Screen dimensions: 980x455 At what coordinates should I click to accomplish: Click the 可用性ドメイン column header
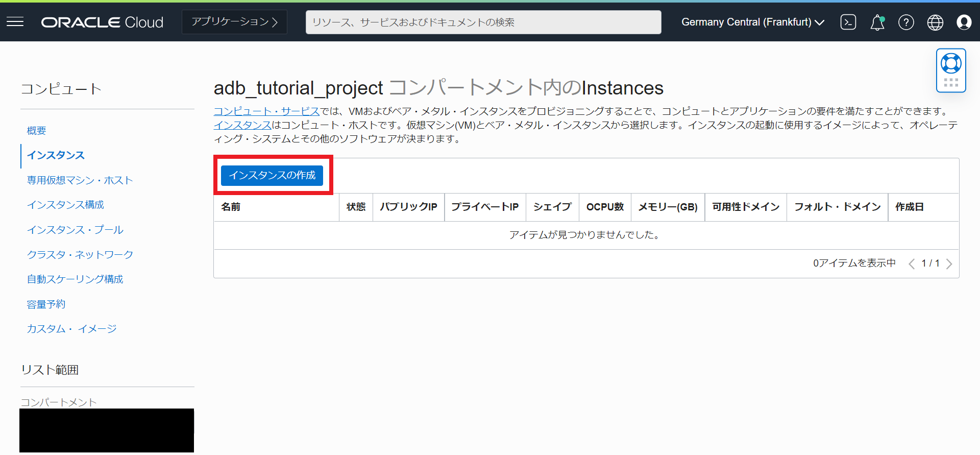[746, 207]
